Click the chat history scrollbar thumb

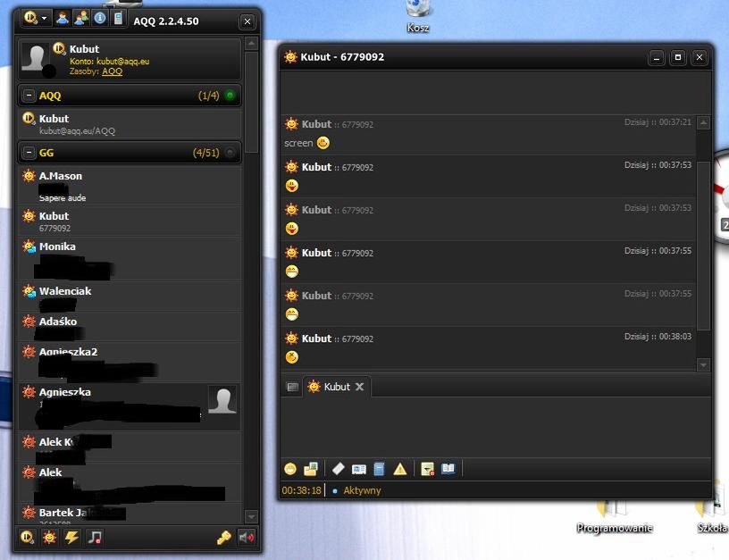point(703,246)
